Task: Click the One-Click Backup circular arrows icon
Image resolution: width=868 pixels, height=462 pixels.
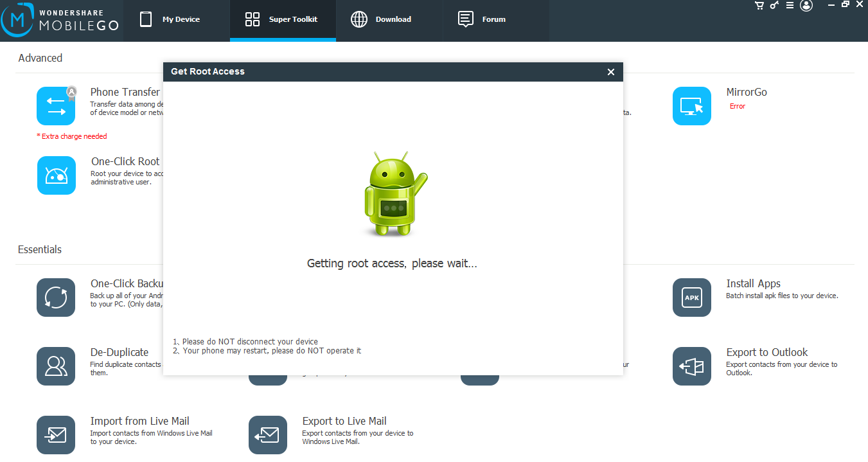Action: pos(56,298)
